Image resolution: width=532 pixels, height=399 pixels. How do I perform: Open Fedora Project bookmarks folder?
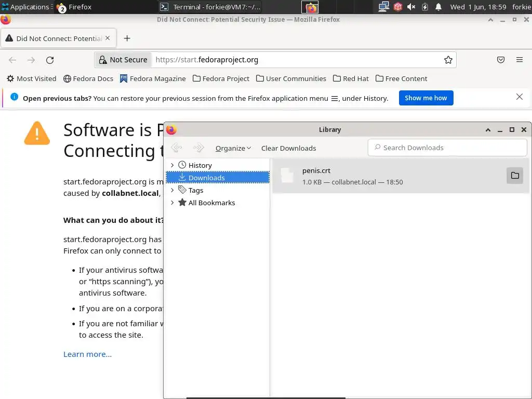[221, 79]
